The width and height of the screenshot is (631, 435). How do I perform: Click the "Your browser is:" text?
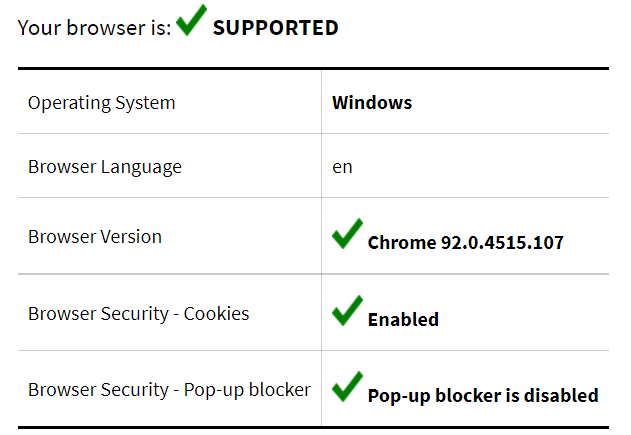[94, 27]
